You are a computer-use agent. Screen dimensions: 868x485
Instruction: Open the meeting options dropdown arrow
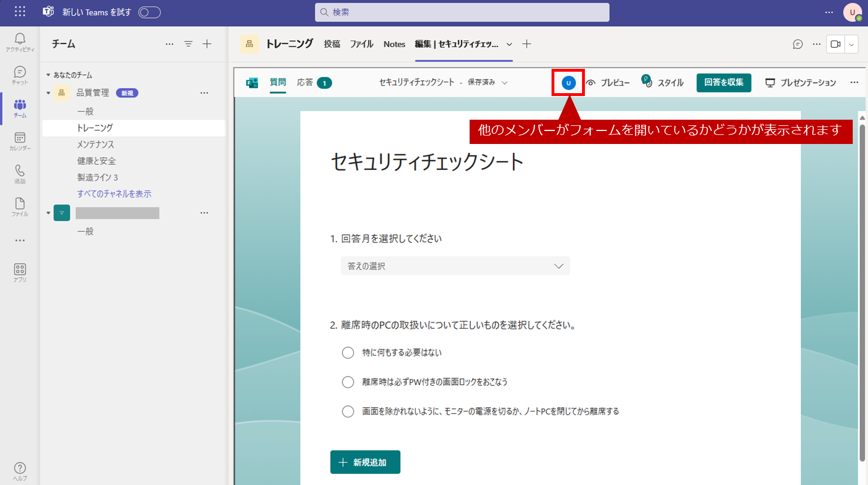coord(852,44)
